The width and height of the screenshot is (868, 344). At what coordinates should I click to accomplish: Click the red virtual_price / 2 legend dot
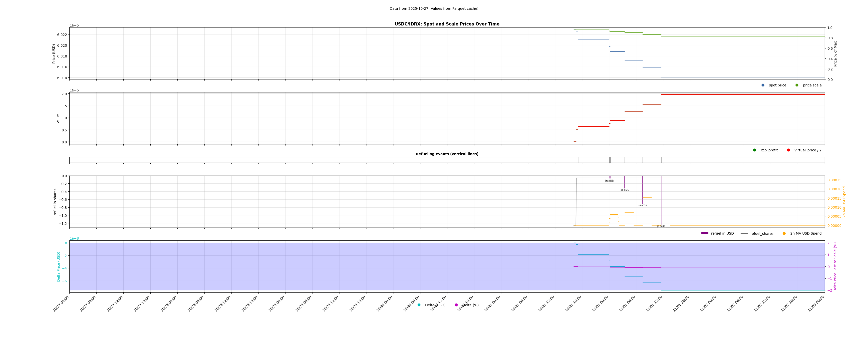(789, 150)
